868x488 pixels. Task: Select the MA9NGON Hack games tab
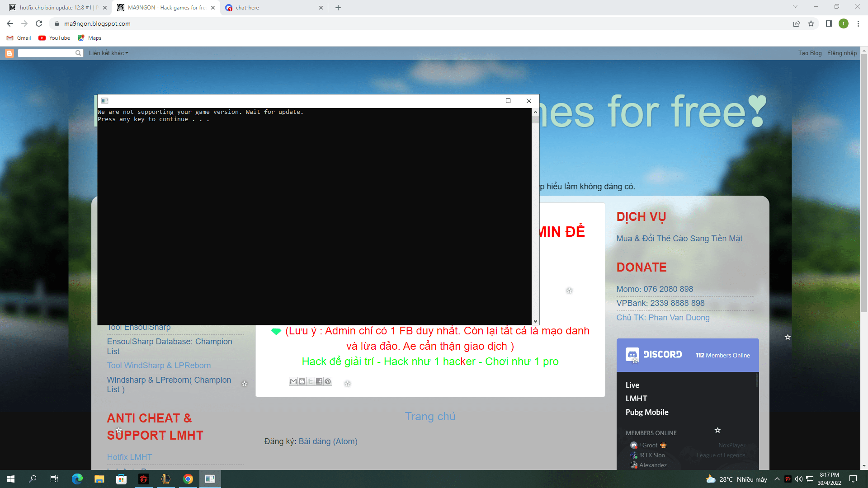tap(165, 8)
